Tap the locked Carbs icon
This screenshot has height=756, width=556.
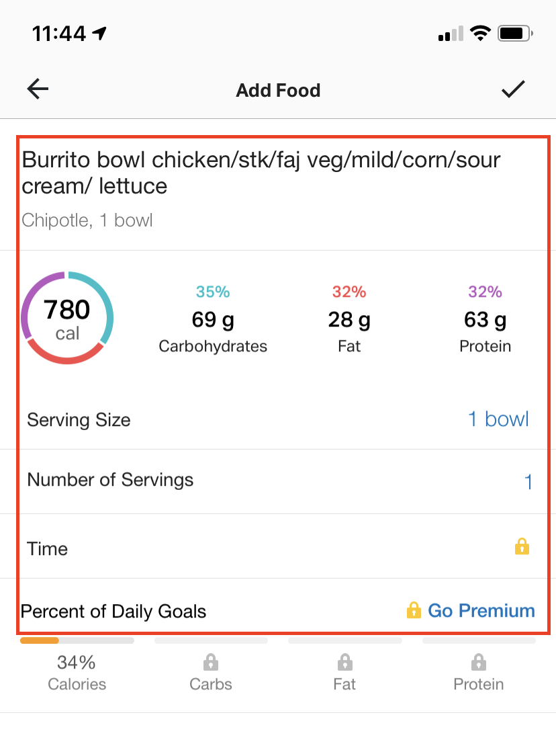tap(211, 662)
